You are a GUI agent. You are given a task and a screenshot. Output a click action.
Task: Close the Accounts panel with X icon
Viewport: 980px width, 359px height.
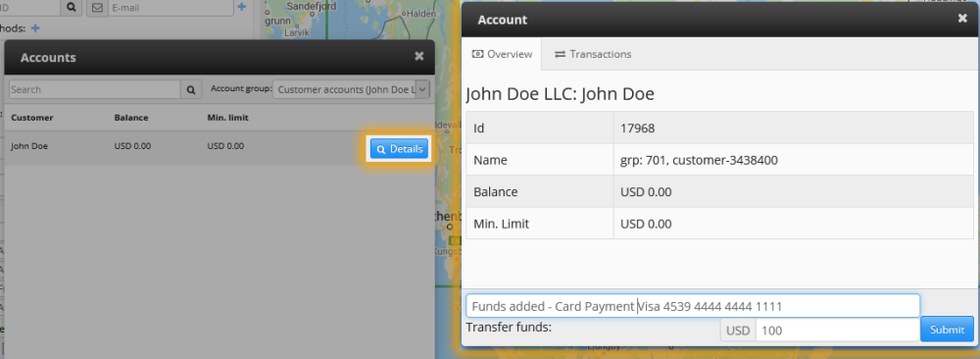(x=418, y=56)
